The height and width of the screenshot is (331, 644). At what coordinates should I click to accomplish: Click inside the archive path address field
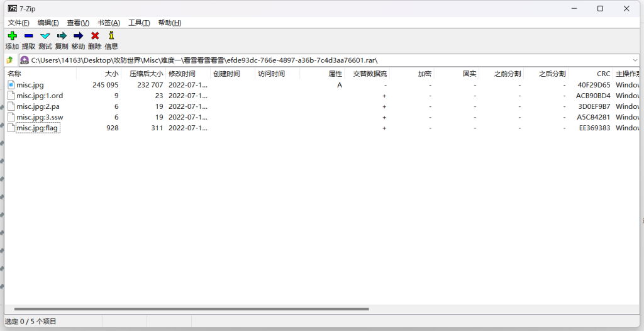tap(314, 60)
